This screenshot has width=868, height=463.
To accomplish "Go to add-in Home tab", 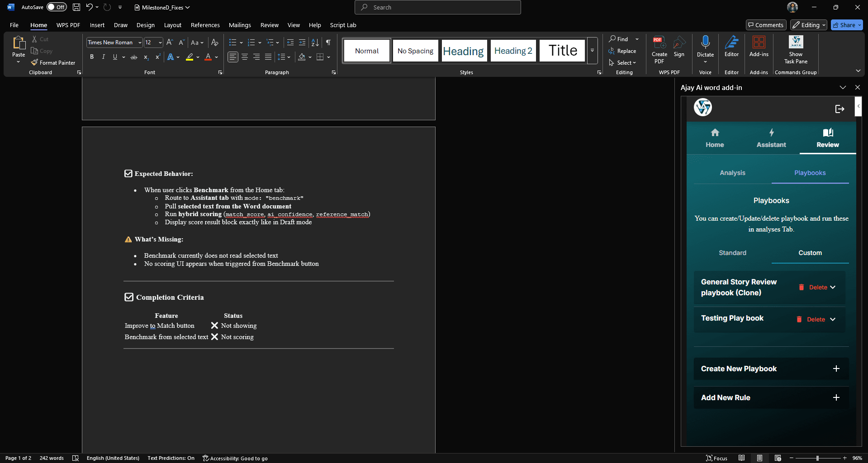I will tap(715, 138).
